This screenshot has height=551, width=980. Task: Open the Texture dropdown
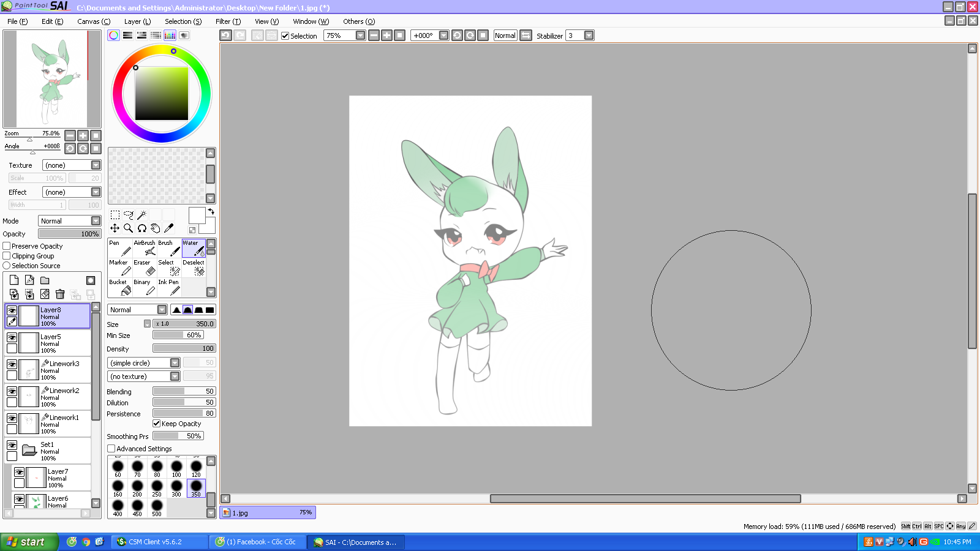(96, 165)
